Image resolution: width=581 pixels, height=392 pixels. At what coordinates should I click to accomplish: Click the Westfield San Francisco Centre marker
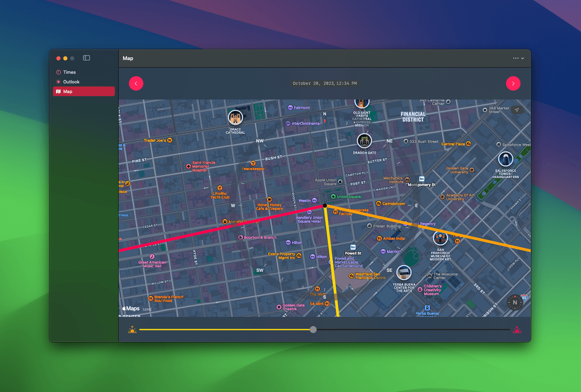[351, 276]
